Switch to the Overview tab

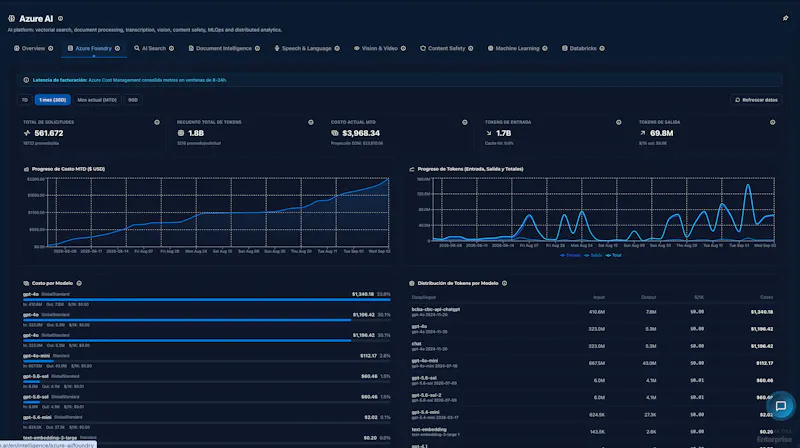33,48
